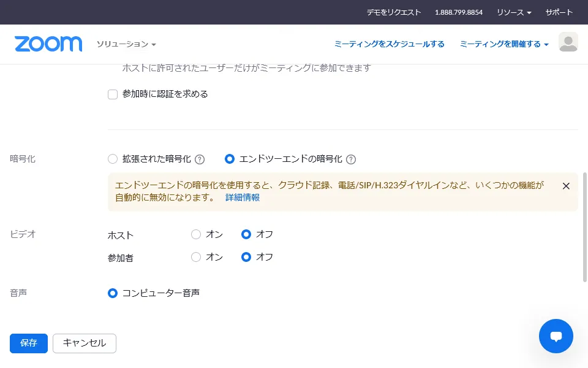
Task: Select 拡張された暗号化 radio option
Action: (x=113, y=159)
